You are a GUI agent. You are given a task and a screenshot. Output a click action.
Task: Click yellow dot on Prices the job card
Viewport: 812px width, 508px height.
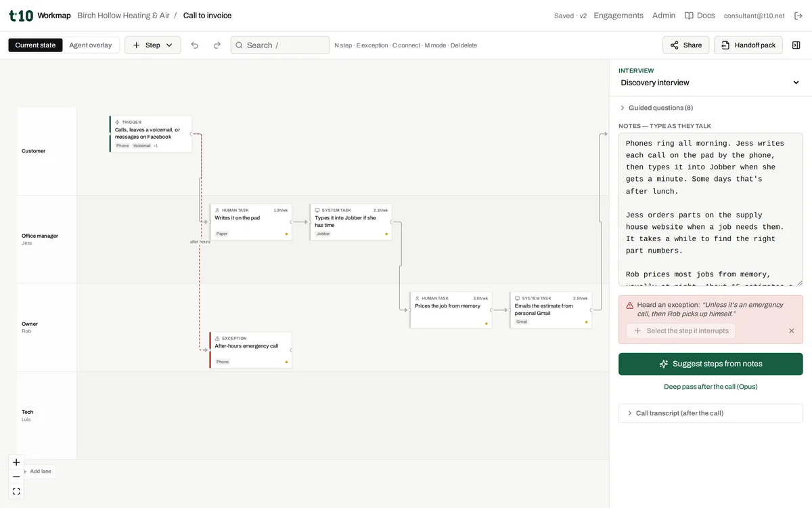tap(487, 324)
